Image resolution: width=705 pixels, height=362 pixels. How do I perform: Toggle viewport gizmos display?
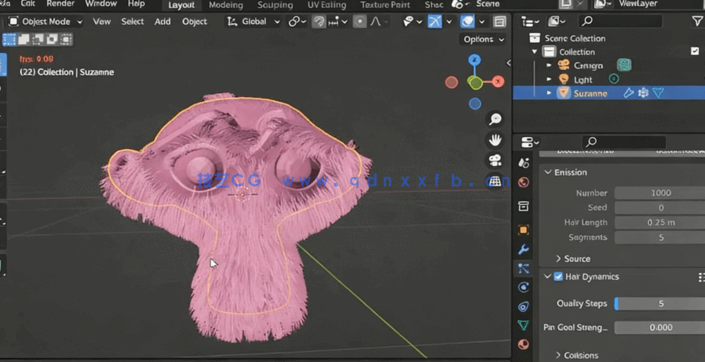(x=434, y=22)
